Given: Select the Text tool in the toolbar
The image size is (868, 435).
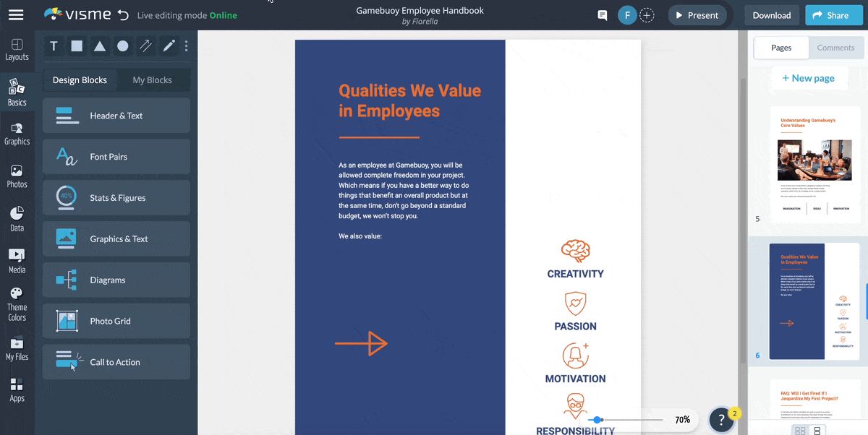Looking at the screenshot, I should point(54,46).
